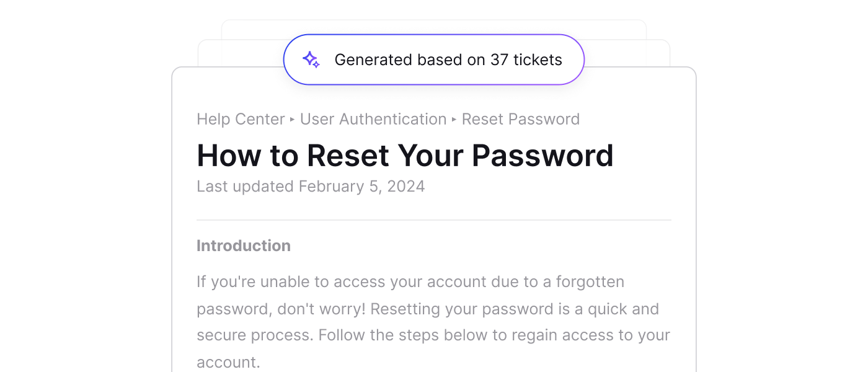The height and width of the screenshot is (372, 868).
Task: Click the Last updated February 5, 2024 text
Action: [x=311, y=187]
